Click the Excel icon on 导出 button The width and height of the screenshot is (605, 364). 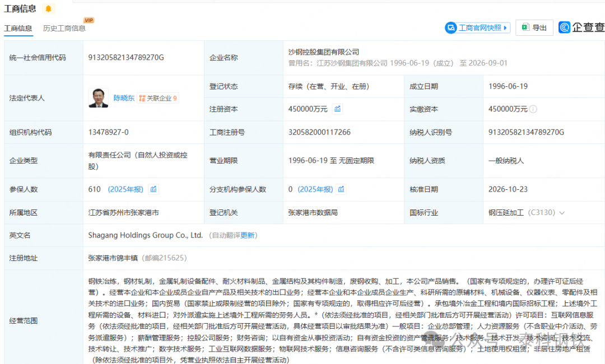[x=525, y=27]
